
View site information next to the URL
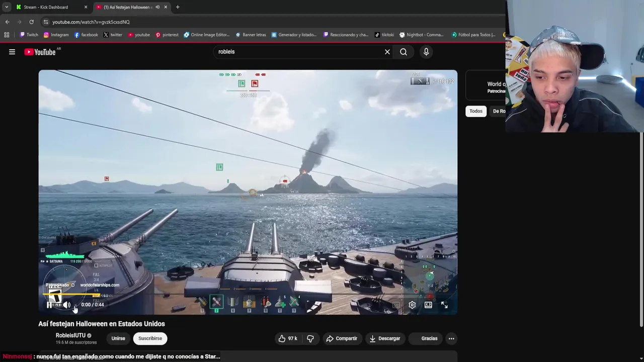coord(46,22)
